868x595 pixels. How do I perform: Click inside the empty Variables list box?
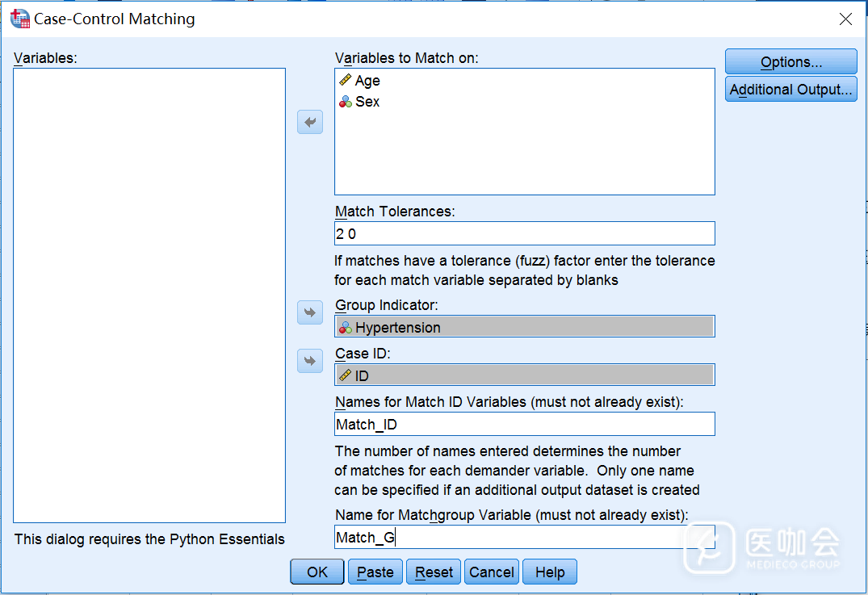coord(149,295)
